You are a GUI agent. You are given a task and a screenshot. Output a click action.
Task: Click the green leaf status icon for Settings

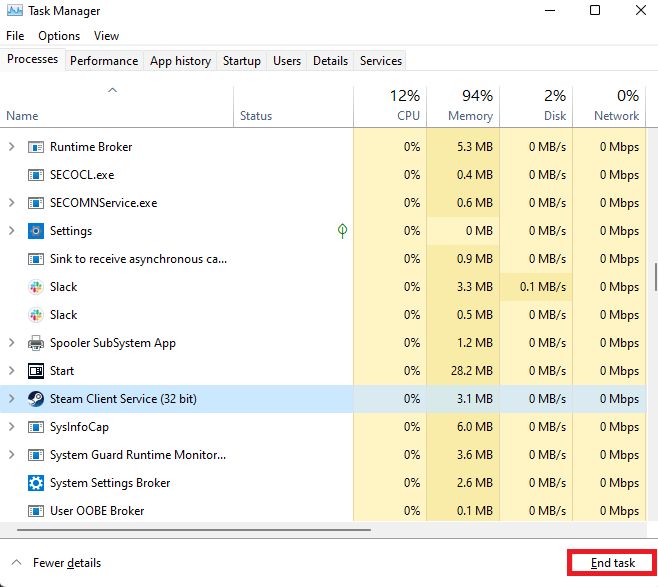tap(342, 231)
